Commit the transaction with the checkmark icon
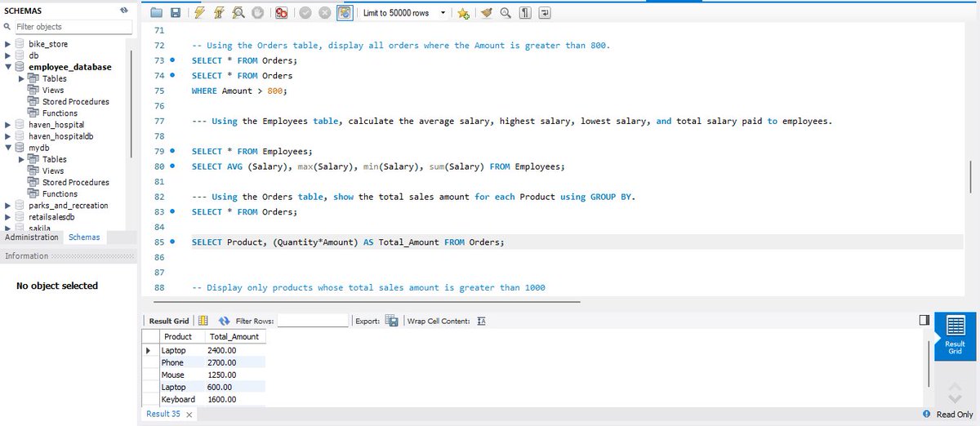Image resolution: width=980 pixels, height=426 pixels. (x=305, y=13)
